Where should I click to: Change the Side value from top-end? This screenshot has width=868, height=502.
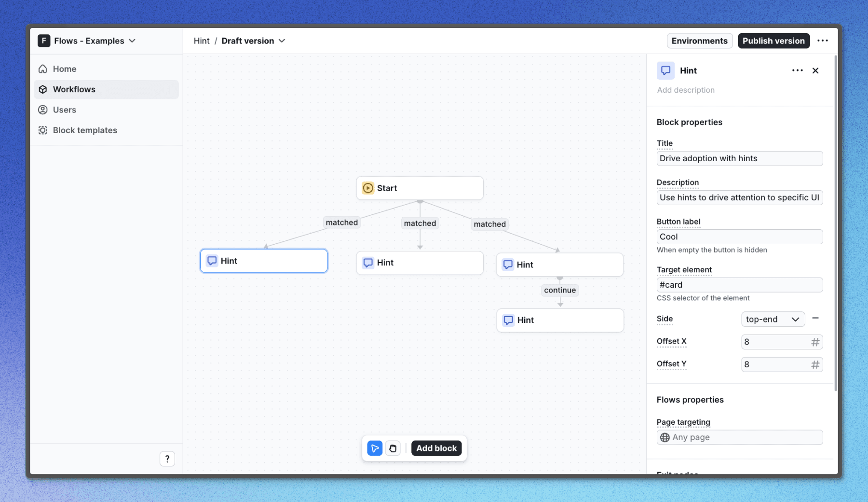pyautogui.click(x=772, y=319)
